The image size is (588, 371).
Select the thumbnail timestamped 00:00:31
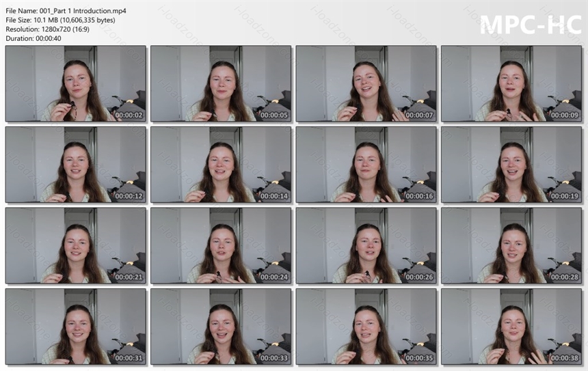tap(76, 327)
